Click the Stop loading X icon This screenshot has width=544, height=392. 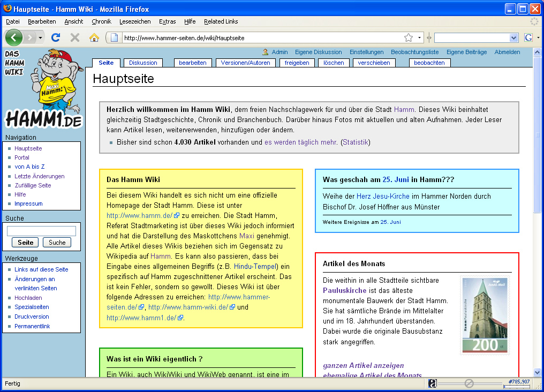point(75,37)
